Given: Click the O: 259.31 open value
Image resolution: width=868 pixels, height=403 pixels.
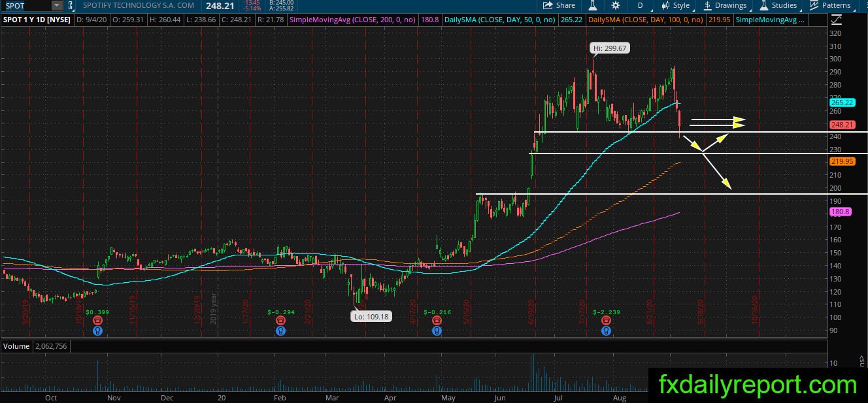Looking at the screenshot, I should point(129,20).
